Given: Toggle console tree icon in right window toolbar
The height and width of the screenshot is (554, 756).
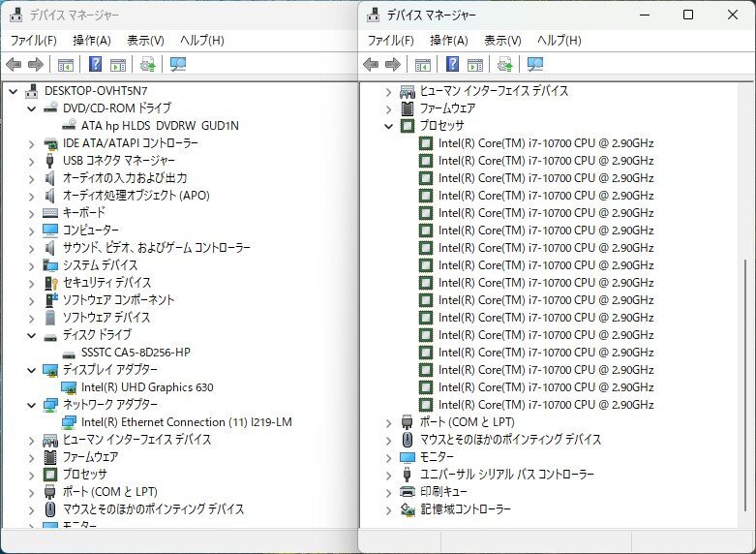Looking at the screenshot, I should (422, 64).
